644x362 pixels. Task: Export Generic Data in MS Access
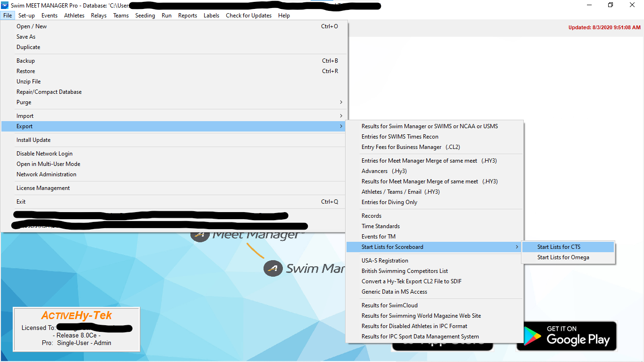pos(435,292)
